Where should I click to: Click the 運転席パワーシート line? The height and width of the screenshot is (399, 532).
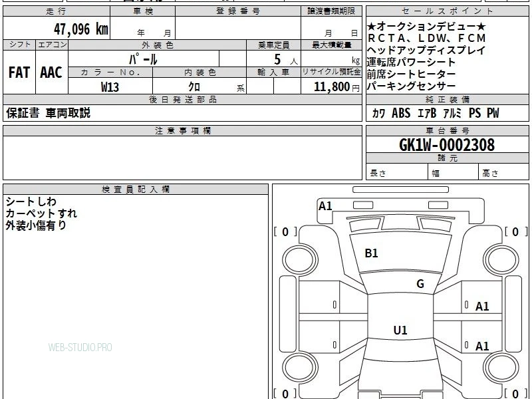pyautogui.click(x=411, y=62)
